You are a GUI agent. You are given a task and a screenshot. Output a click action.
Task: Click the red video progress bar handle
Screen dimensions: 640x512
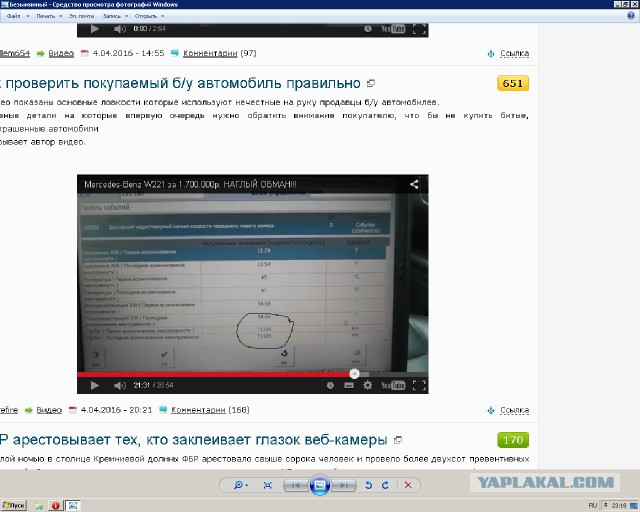tap(354, 374)
